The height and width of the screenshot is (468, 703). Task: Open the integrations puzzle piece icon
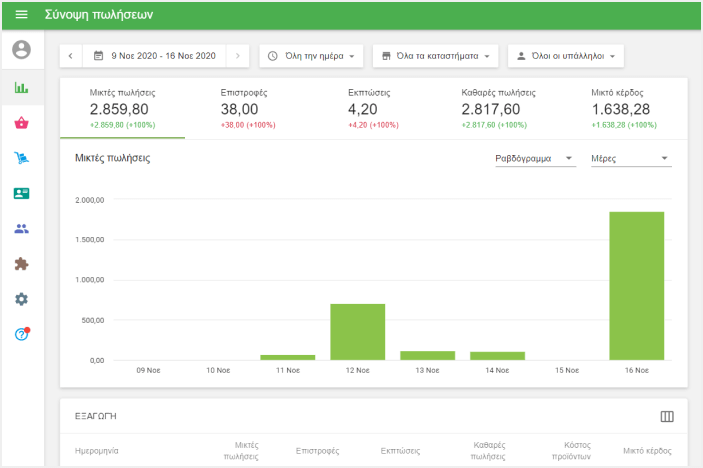21,264
